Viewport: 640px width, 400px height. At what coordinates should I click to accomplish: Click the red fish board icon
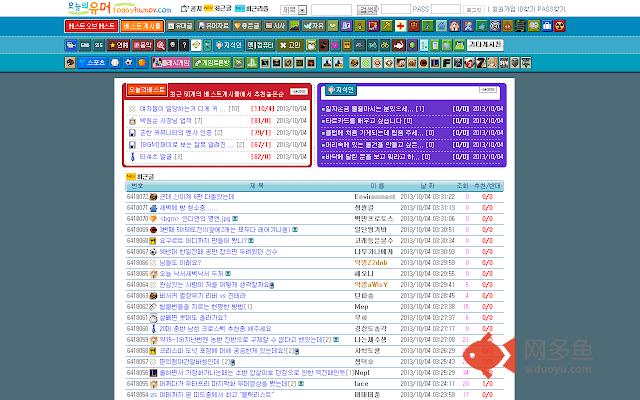coord(399,45)
